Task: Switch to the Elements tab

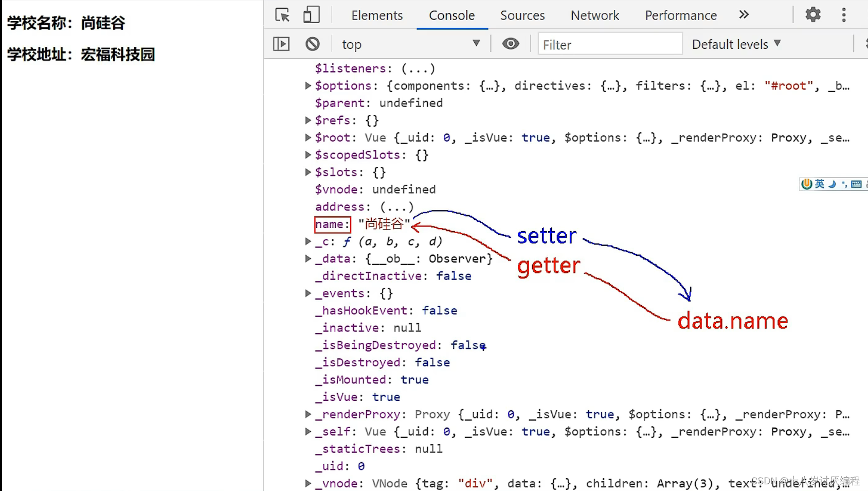Action: coord(377,15)
